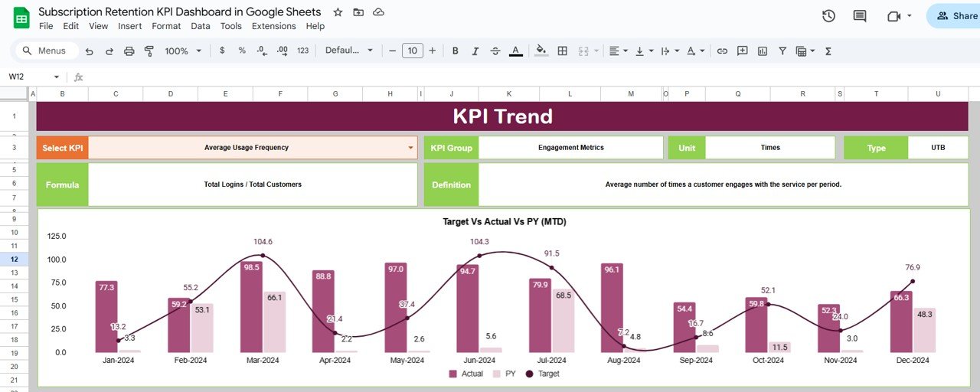This screenshot has width=980, height=392.
Task: Redo the last action
Action: pyautogui.click(x=109, y=51)
